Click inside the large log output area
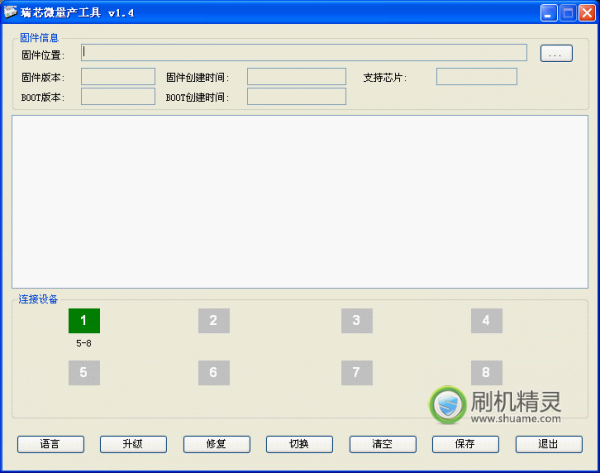 pyautogui.click(x=300, y=202)
